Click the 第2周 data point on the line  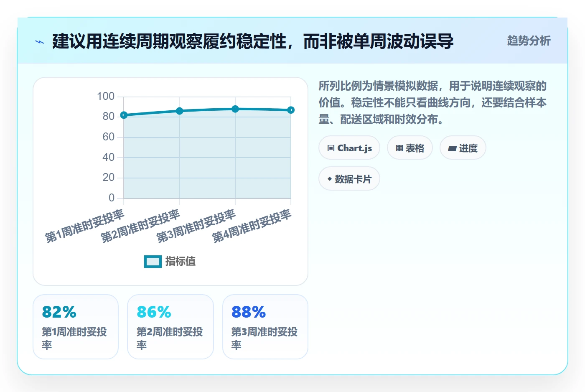click(x=179, y=111)
